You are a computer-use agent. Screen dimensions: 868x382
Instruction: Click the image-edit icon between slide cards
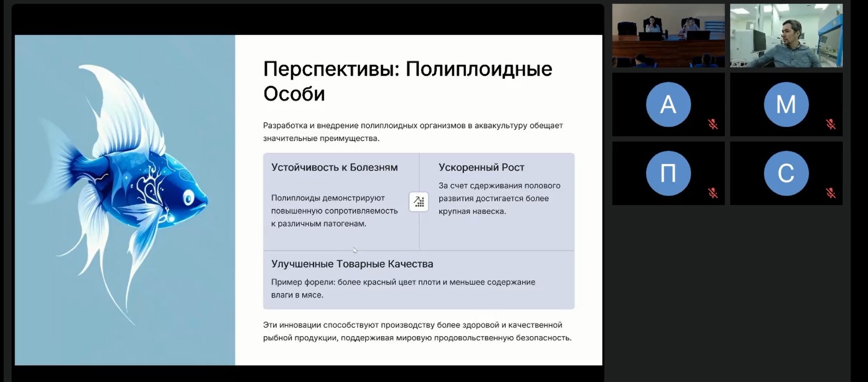tap(419, 202)
